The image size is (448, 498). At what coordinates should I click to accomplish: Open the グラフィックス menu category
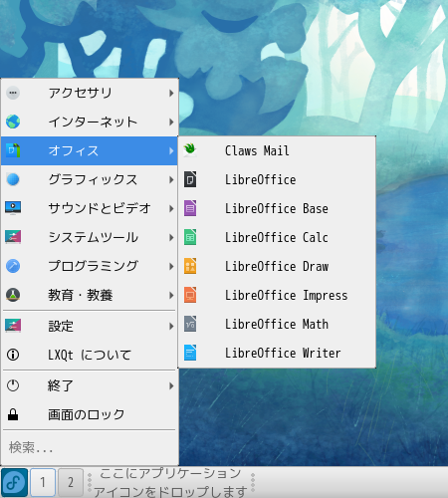point(90,179)
